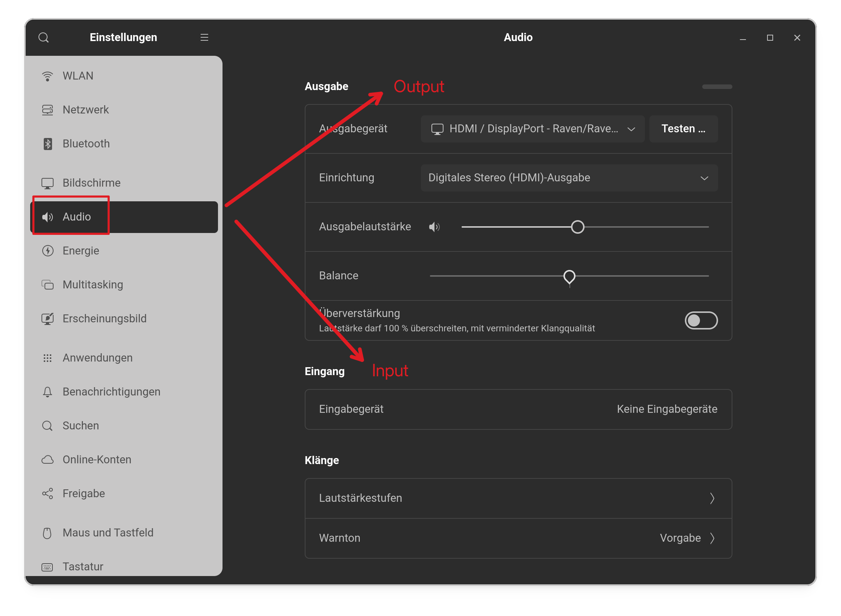Click the Online-Konten cloud icon
The image size is (841, 616).
pyautogui.click(x=48, y=460)
